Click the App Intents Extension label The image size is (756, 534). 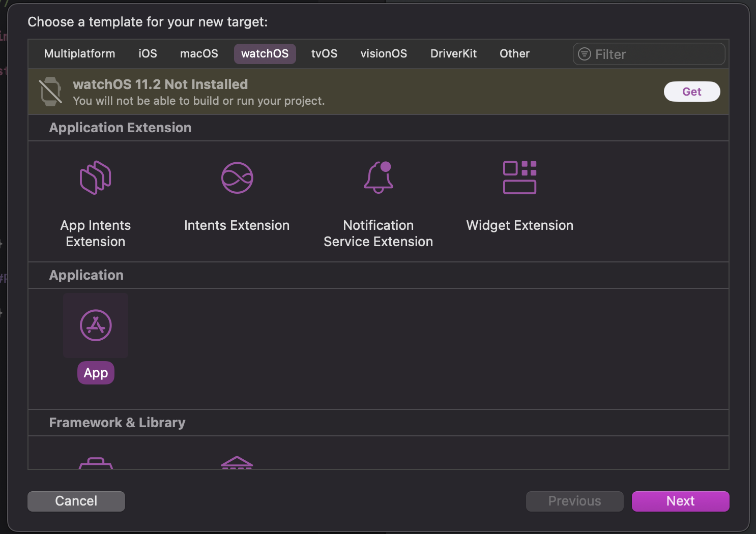(96, 233)
